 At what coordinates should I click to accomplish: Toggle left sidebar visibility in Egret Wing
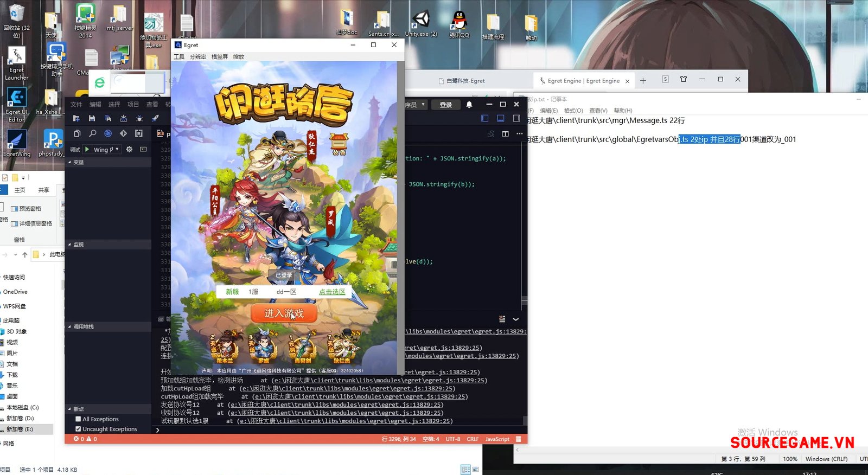click(x=485, y=118)
